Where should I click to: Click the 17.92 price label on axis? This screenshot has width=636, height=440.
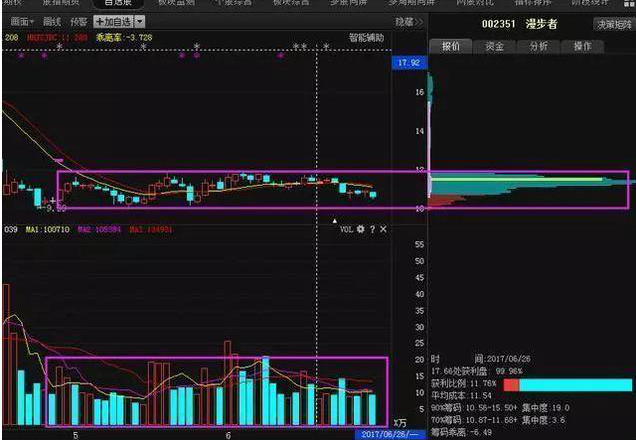tap(408, 62)
